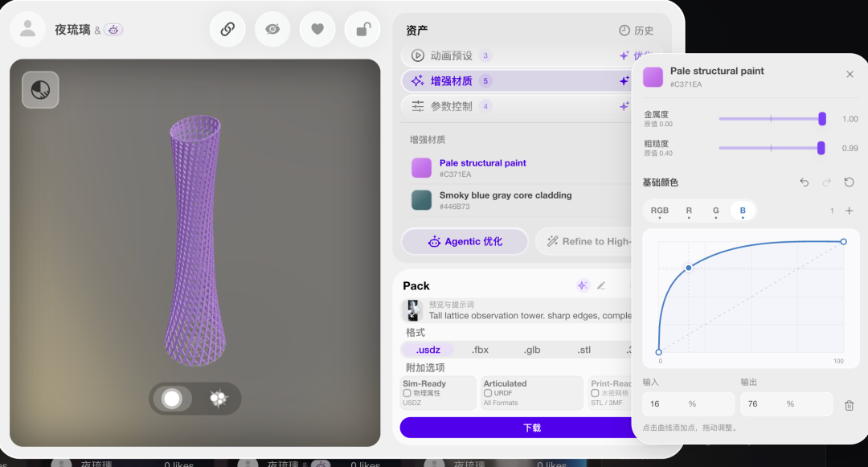Select the .fbx format tab
The width and height of the screenshot is (868, 467).
click(x=480, y=350)
